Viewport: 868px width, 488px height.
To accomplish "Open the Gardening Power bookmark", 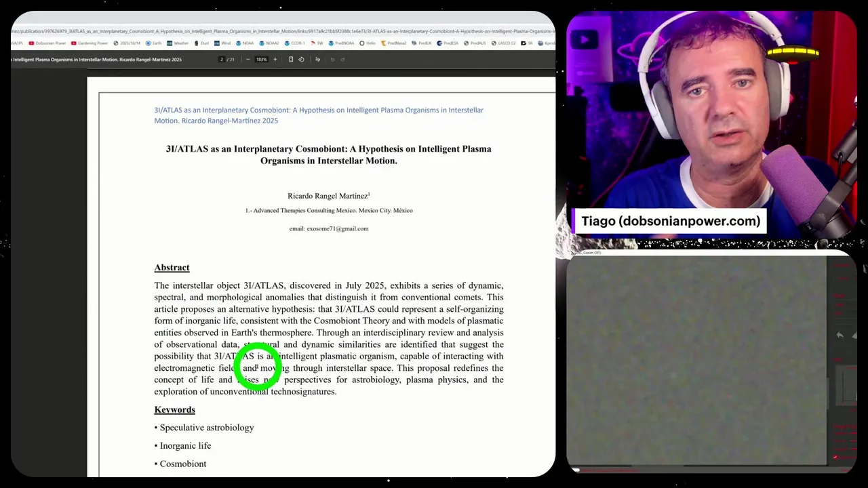I will 90,43.
